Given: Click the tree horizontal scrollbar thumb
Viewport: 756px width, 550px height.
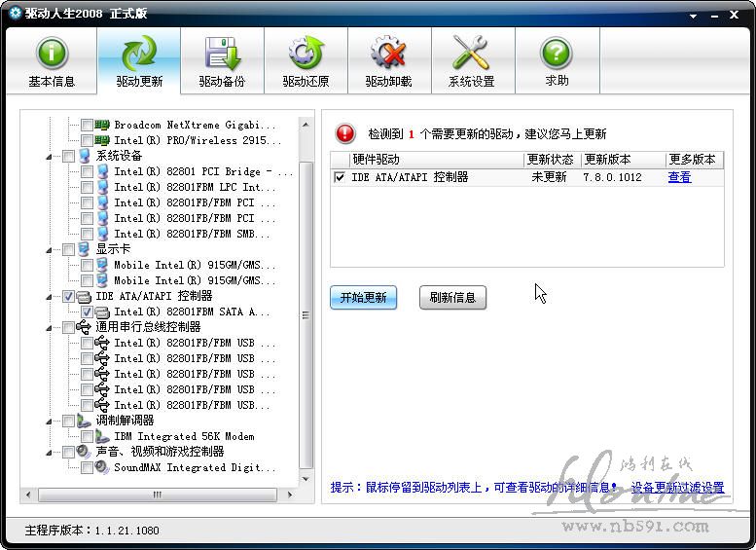Looking at the screenshot, I should [x=158, y=495].
